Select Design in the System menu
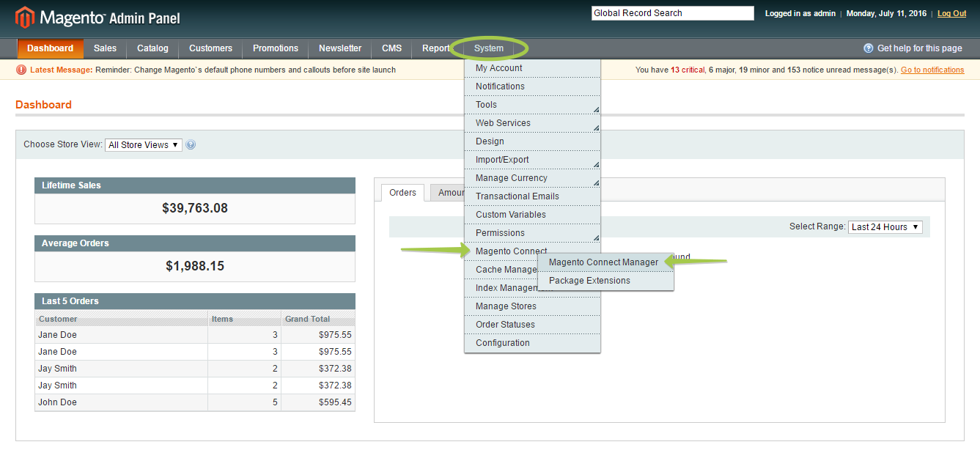The height and width of the screenshot is (461, 980). [532, 141]
